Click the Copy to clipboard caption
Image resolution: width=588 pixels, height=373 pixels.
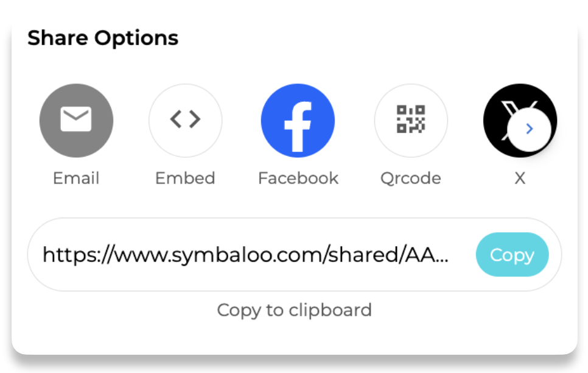pos(295,310)
